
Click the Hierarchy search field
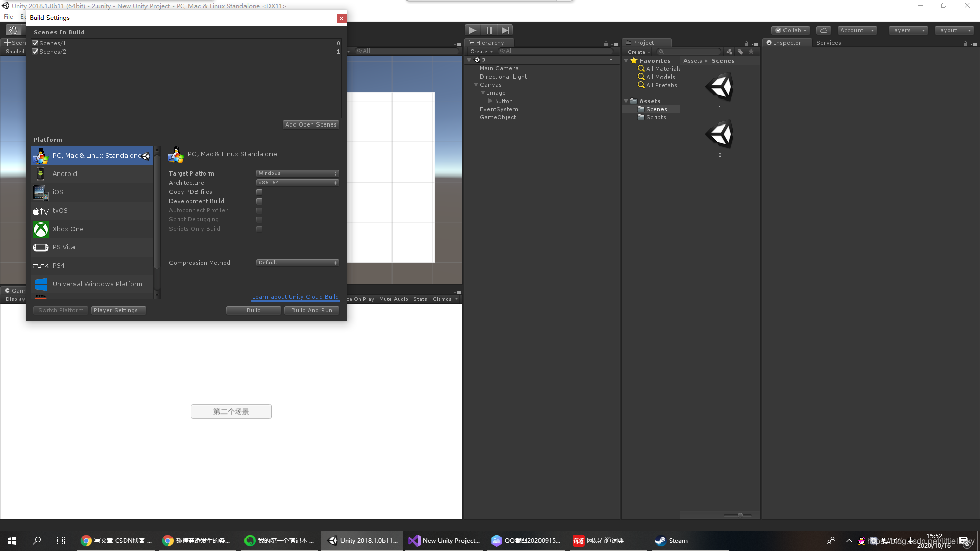556,51
